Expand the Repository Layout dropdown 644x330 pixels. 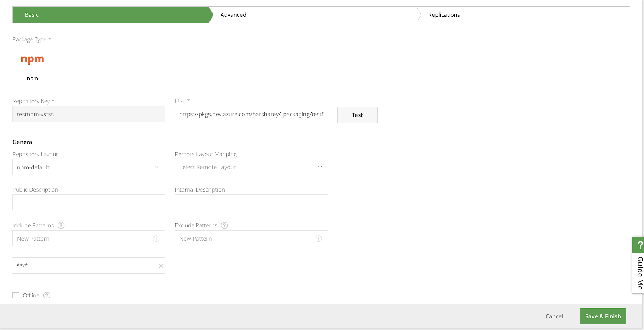click(89, 167)
